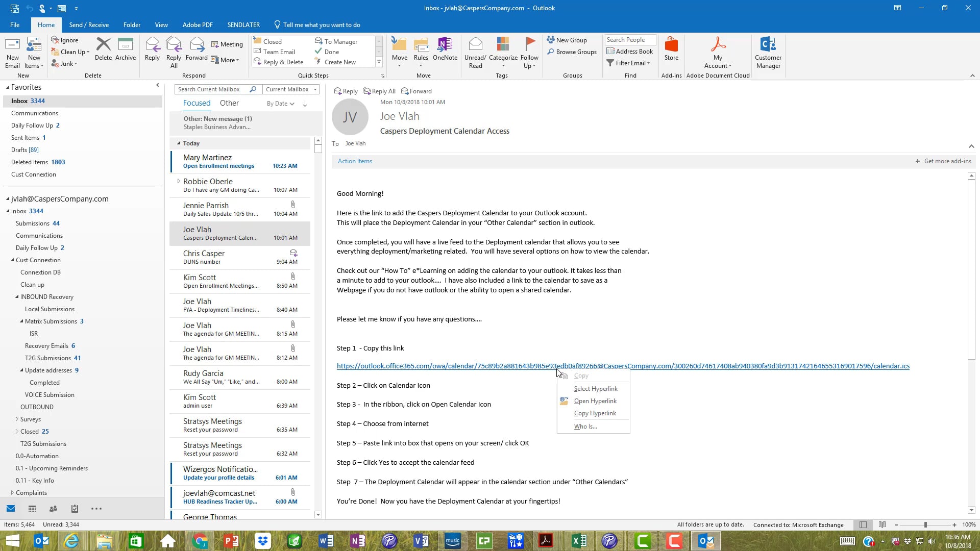Click the New Email icon
The image size is (980, 551).
tap(12, 52)
